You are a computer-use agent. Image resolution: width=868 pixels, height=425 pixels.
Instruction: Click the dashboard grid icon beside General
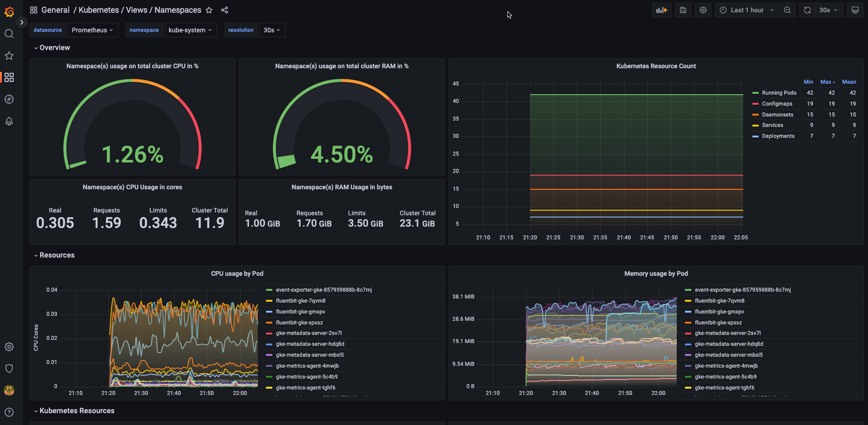(x=34, y=10)
